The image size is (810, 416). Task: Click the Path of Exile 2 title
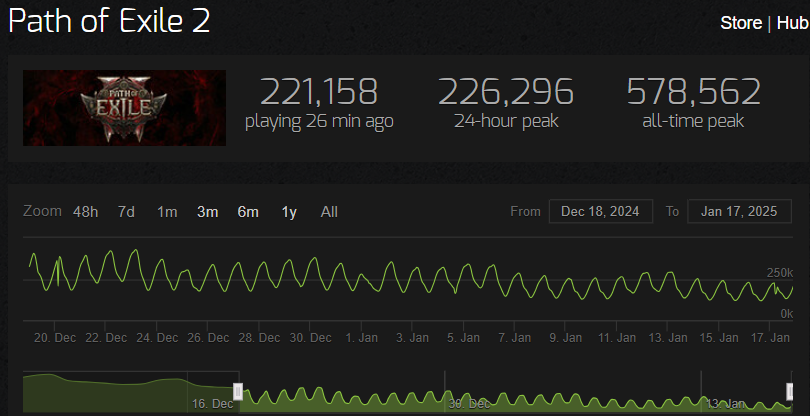[110, 22]
